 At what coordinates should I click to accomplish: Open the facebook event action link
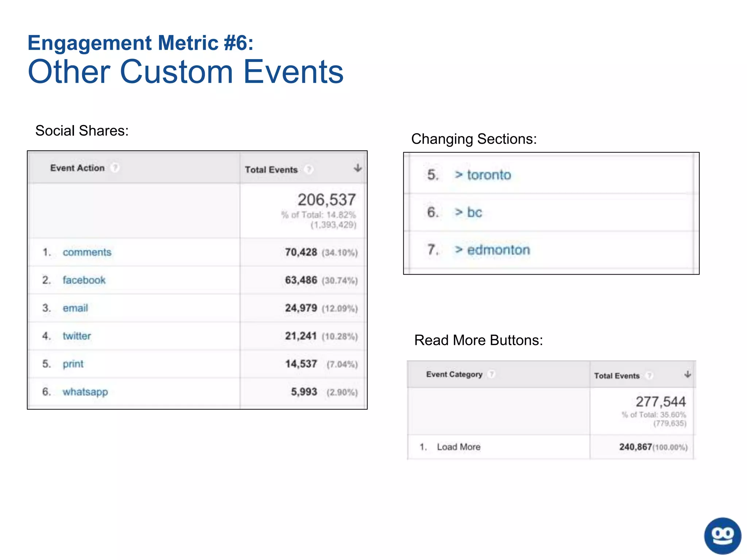84,280
